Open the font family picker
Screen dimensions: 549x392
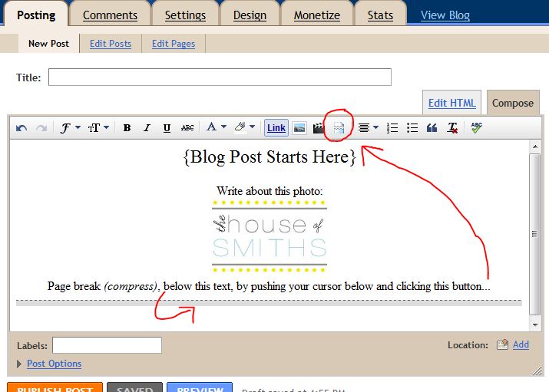pos(70,128)
